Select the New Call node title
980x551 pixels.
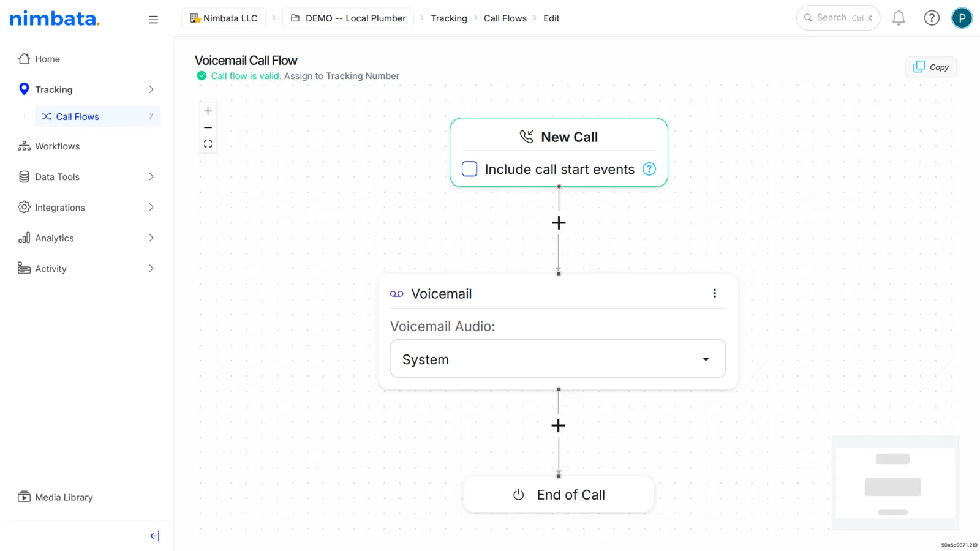pos(569,137)
